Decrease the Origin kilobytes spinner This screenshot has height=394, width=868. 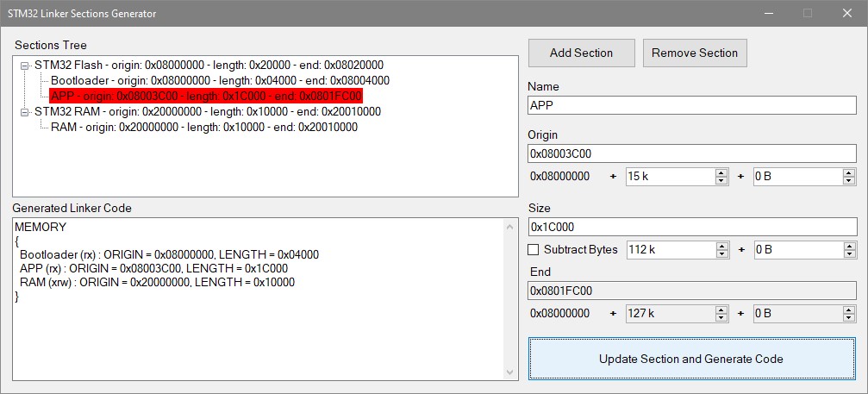[x=721, y=181]
